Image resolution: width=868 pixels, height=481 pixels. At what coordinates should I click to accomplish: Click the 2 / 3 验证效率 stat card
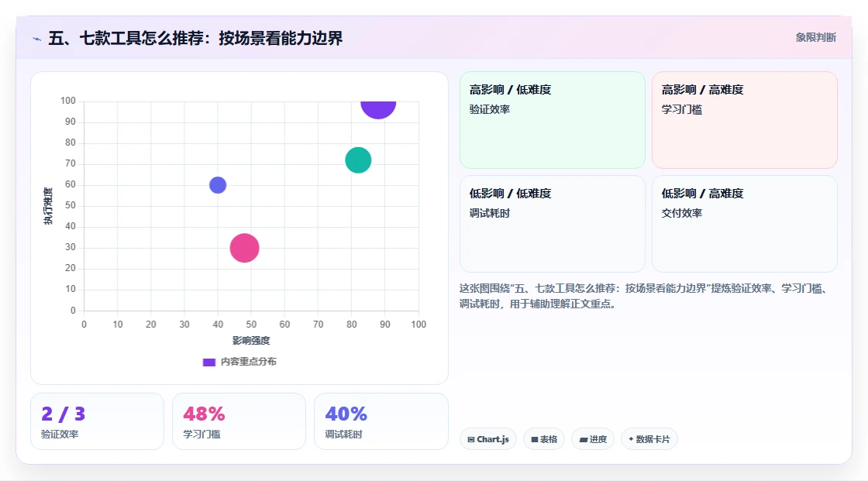tap(98, 421)
